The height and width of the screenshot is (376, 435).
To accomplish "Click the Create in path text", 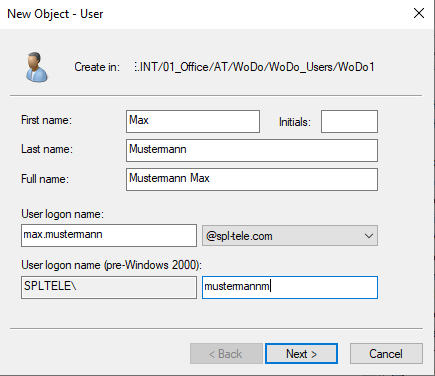I will point(254,67).
